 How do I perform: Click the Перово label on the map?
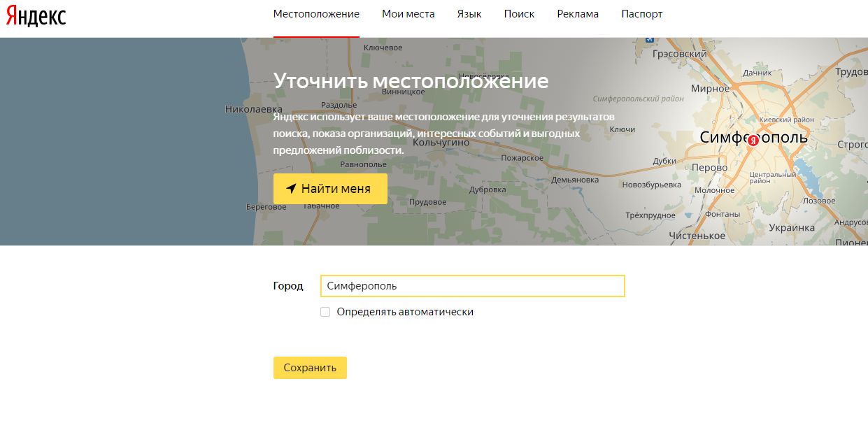(709, 168)
